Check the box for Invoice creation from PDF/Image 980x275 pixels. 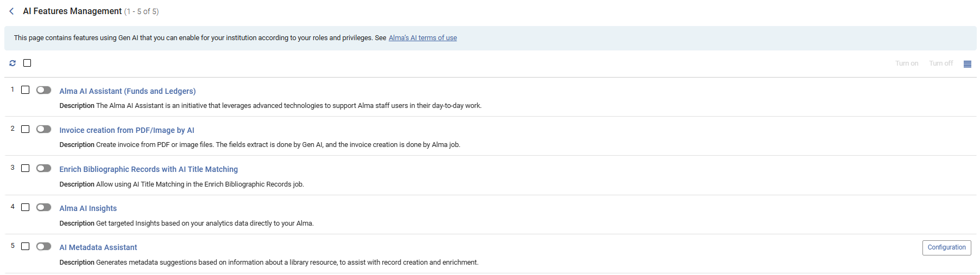[x=25, y=129]
